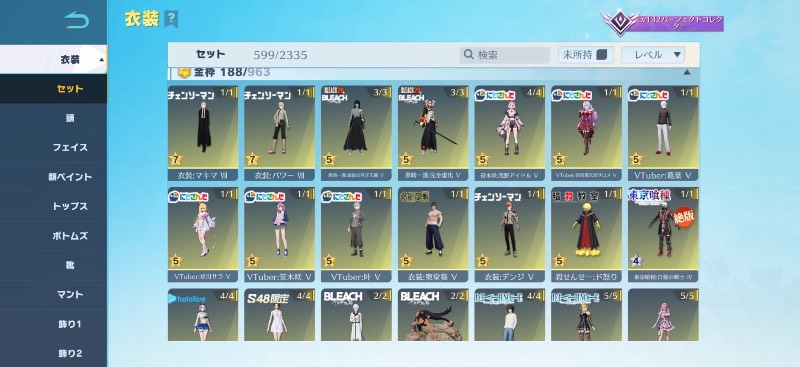800x367 pixels.
Task: Open the 東京喰種 絶版 costume card
Action: pyautogui.click(x=663, y=235)
